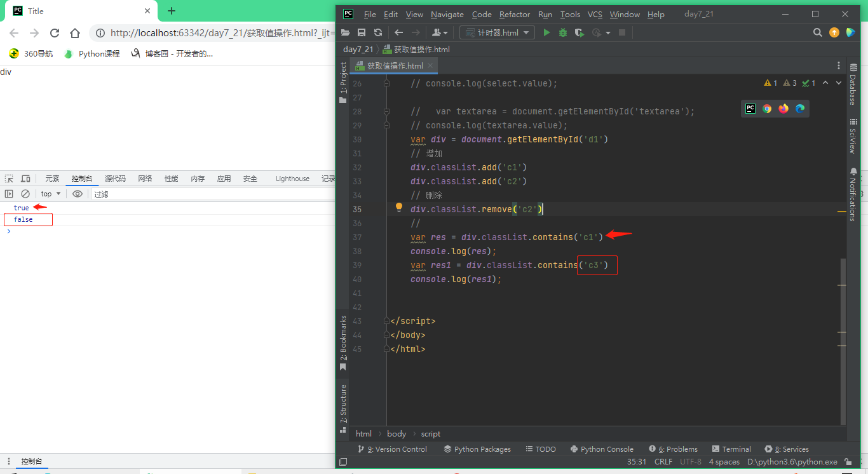Open the 计时器.html run configuration dropdown
Screen dimensions: 868x474
pyautogui.click(x=497, y=32)
